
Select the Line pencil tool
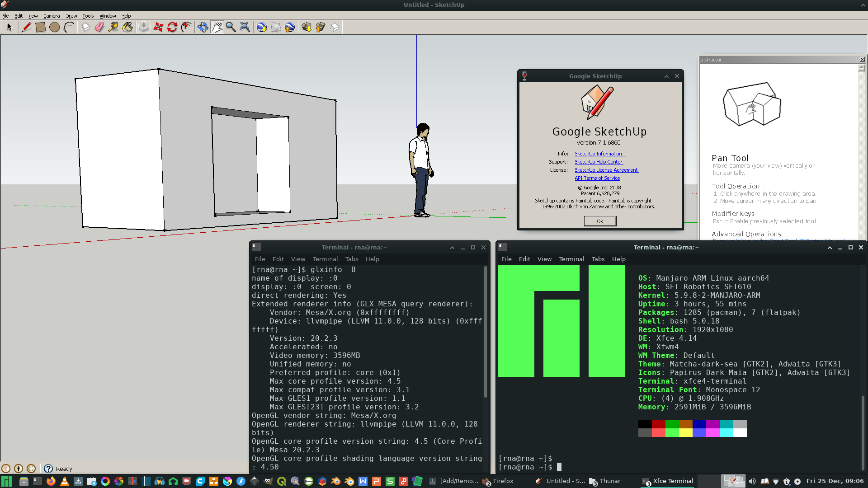tap(26, 27)
